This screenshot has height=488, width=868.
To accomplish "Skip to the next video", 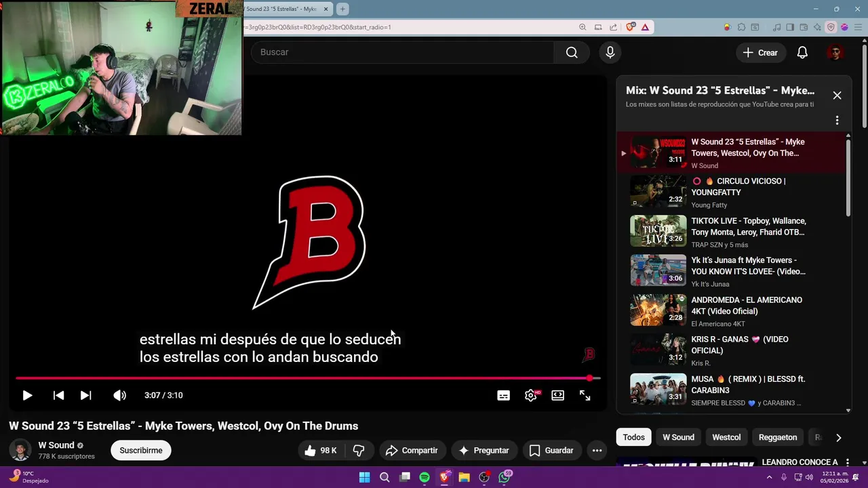I will coord(85,395).
